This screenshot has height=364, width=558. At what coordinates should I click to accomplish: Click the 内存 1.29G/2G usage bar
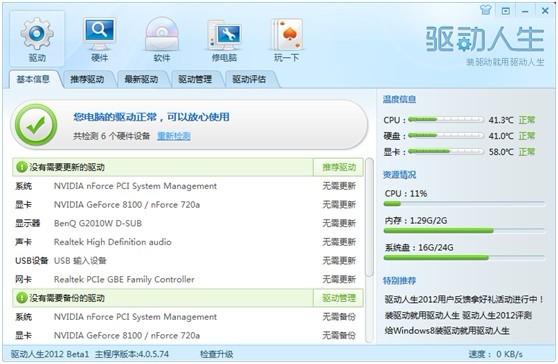[x=464, y=231]
